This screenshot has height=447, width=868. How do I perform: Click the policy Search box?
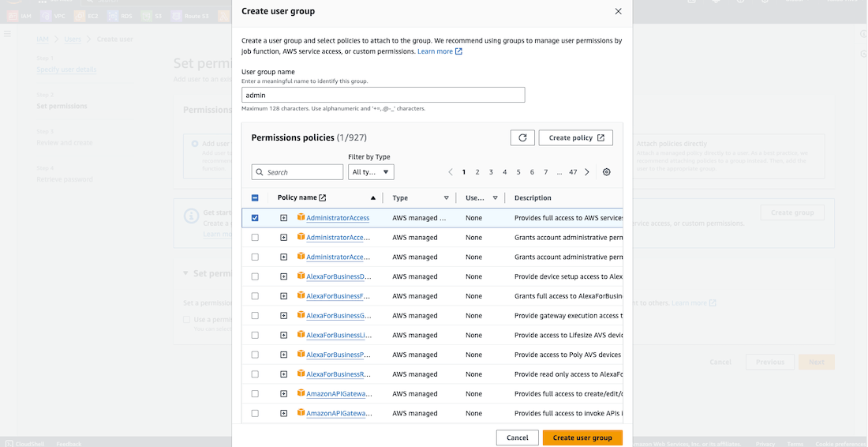pyautogui.click(x=297, y=172)
